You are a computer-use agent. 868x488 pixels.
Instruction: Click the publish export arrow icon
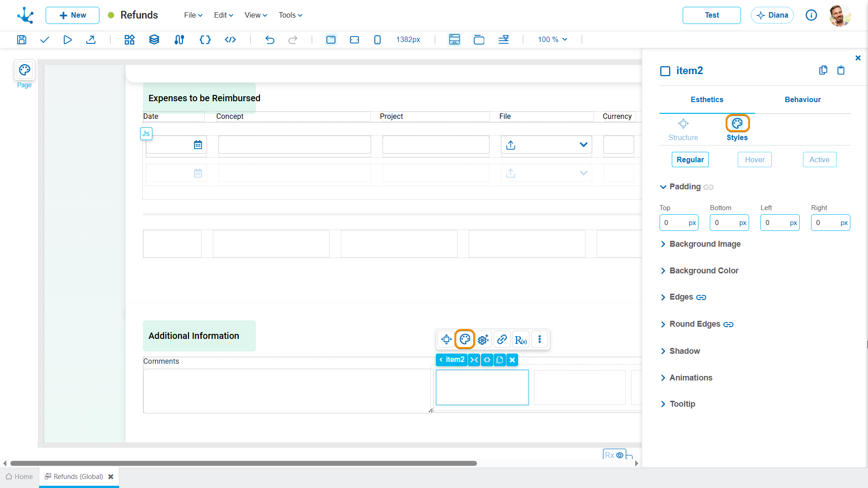[91, 40]
